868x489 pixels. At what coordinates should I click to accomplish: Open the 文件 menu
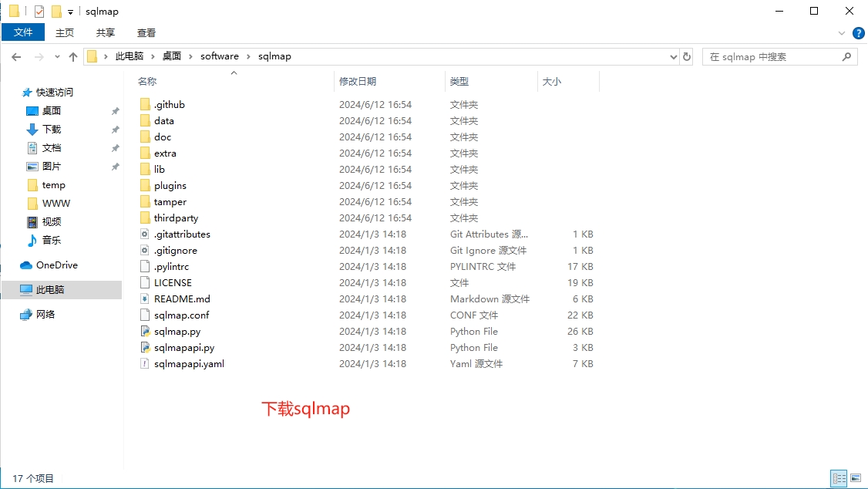pyautogui.click(x=22, y=32)
